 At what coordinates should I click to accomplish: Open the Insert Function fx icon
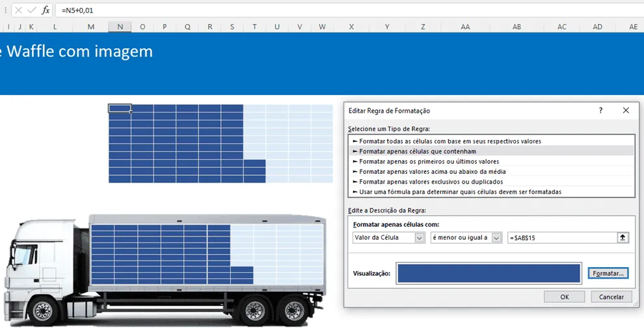[46, 10]
